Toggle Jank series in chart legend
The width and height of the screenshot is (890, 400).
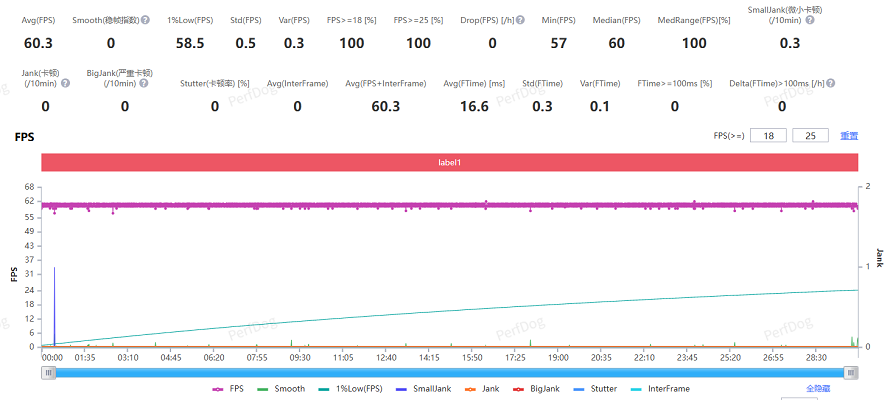point(481,389)
